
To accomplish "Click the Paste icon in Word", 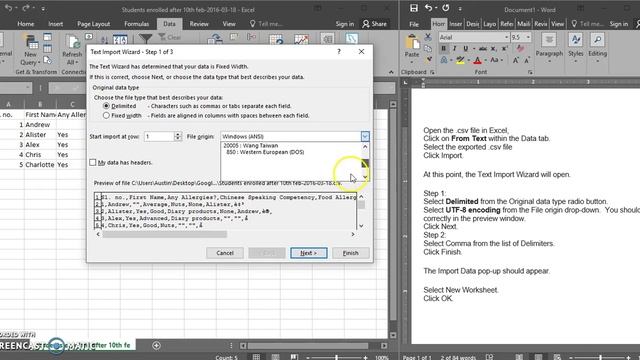I will (x=412, y=42).
